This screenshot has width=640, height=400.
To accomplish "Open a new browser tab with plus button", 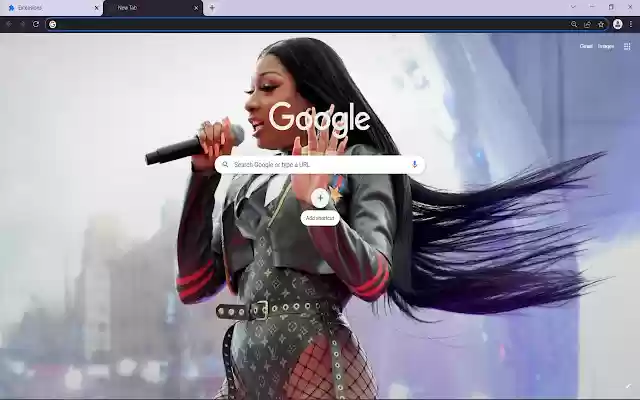I will [x=212, y=7].
